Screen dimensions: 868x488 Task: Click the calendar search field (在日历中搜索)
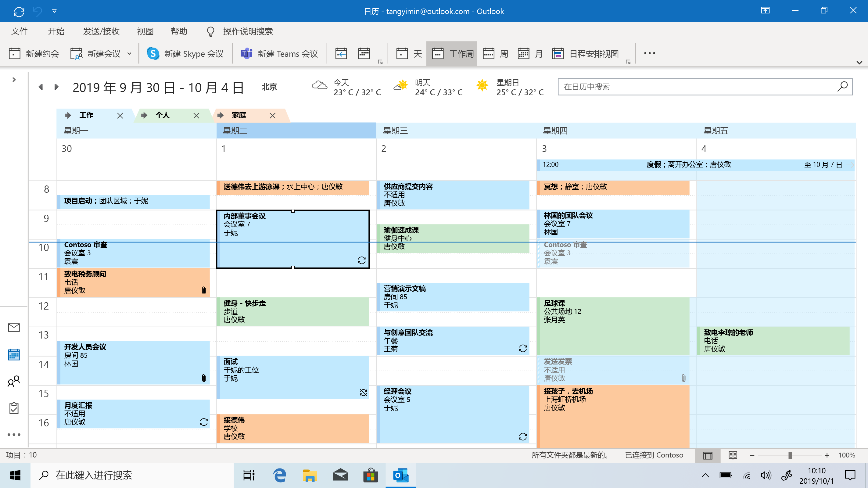698,87
